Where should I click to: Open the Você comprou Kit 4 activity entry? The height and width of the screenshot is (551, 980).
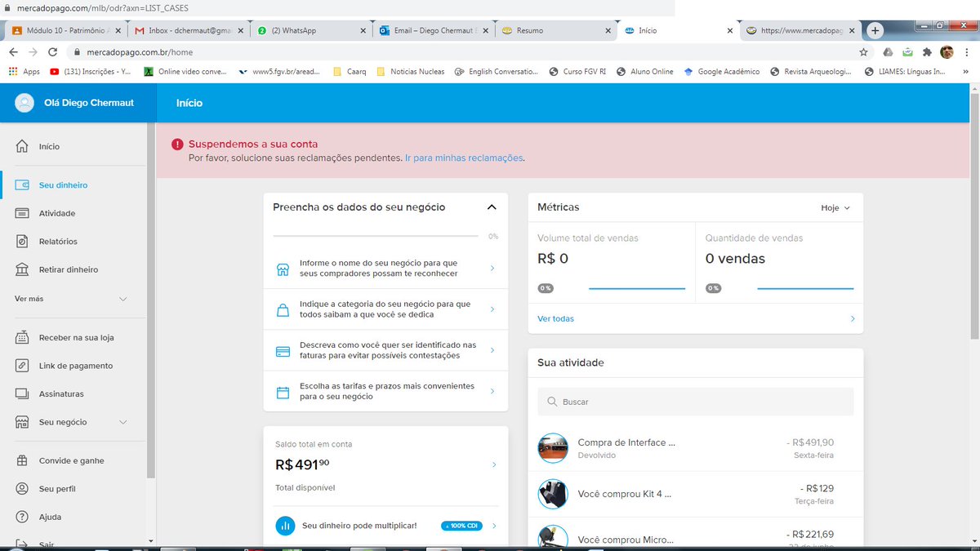[696, 494]
